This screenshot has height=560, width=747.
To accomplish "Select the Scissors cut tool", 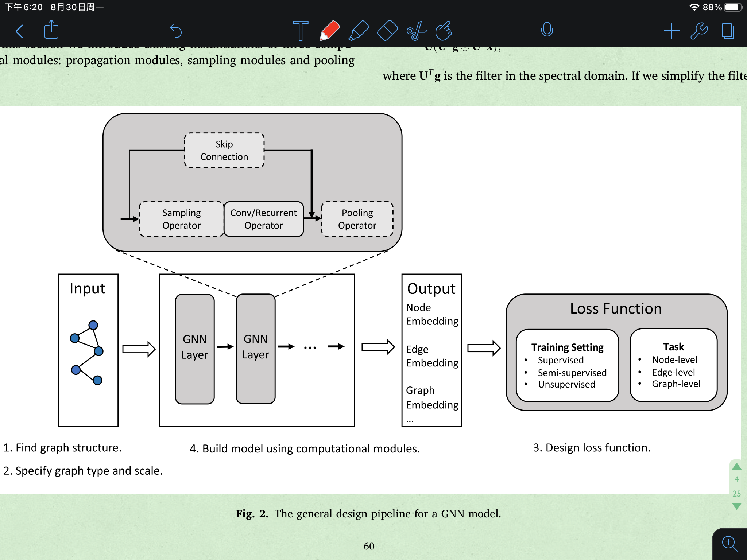I will [417, 31].
